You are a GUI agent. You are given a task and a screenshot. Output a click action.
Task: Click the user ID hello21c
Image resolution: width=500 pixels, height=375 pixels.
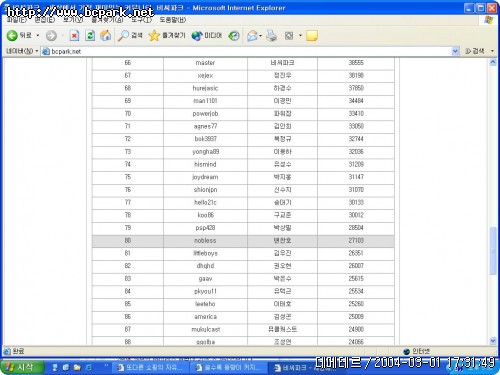205,202
